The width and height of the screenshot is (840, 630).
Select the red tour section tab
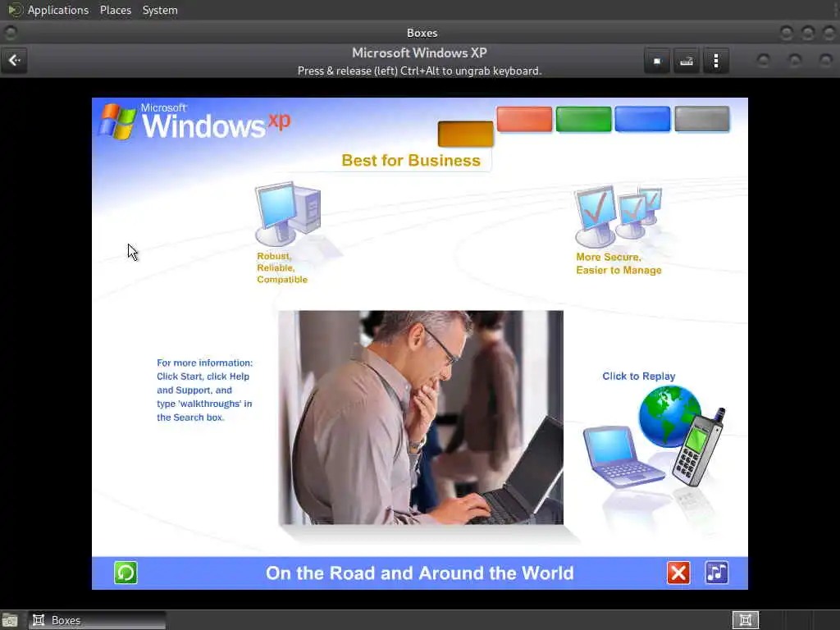(x=524, y=119)
